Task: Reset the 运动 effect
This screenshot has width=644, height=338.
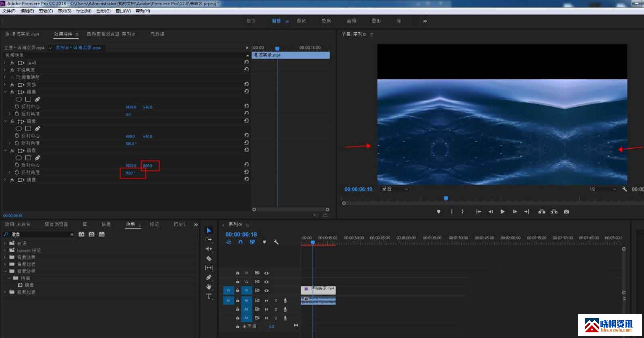Action: click(246, 62)
